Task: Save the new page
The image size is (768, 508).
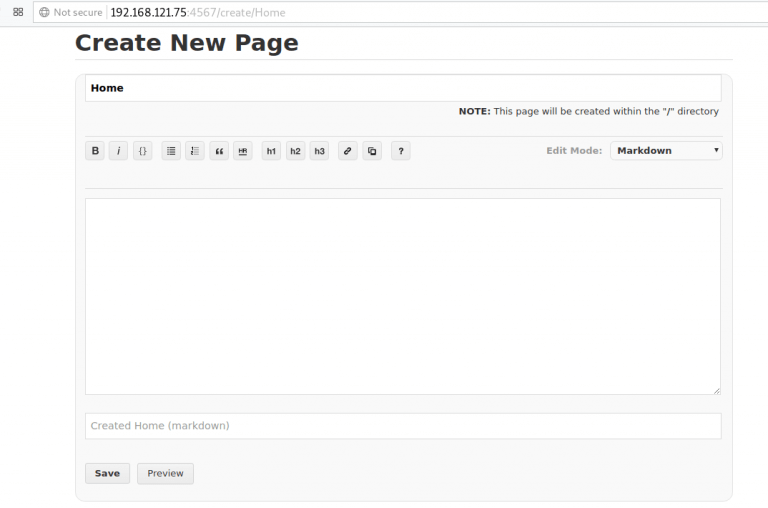Action: pos(107,473)
